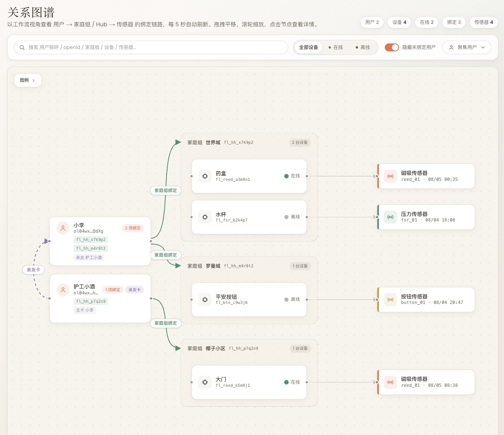The image size is (504, 435).
Task: Click 家庭组绑定 label leading to 罗曼城
Action: click(x=165, y=255)
